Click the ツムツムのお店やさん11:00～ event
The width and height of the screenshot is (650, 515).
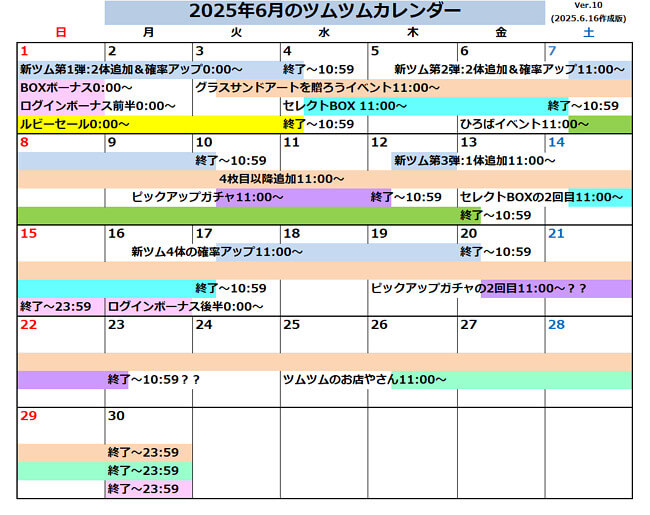coord(364,379)
